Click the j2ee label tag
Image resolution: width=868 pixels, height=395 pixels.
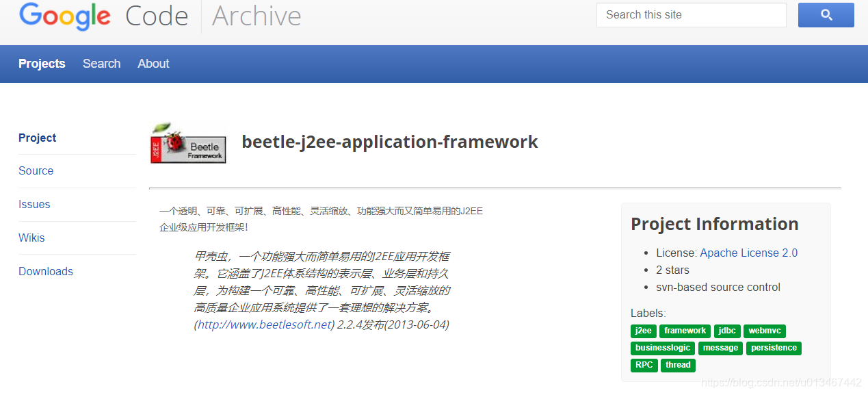click(x=643, y=331)
